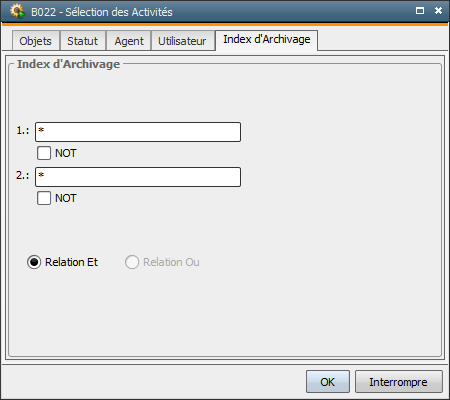Go to the Utilisateur tab
Image resolution: width=450 pixels, height=400 pixels.
point(182,41)
